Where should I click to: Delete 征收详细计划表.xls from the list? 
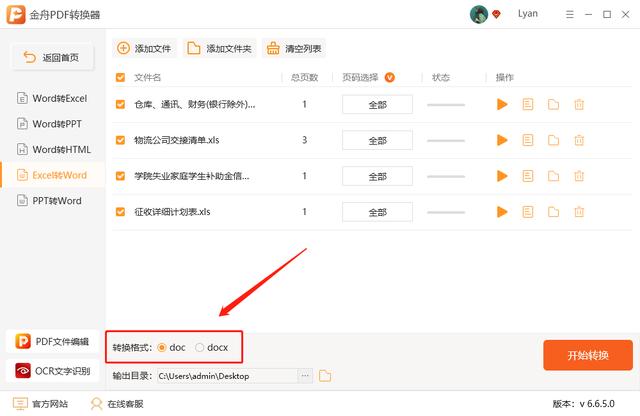tap(579, 212)
